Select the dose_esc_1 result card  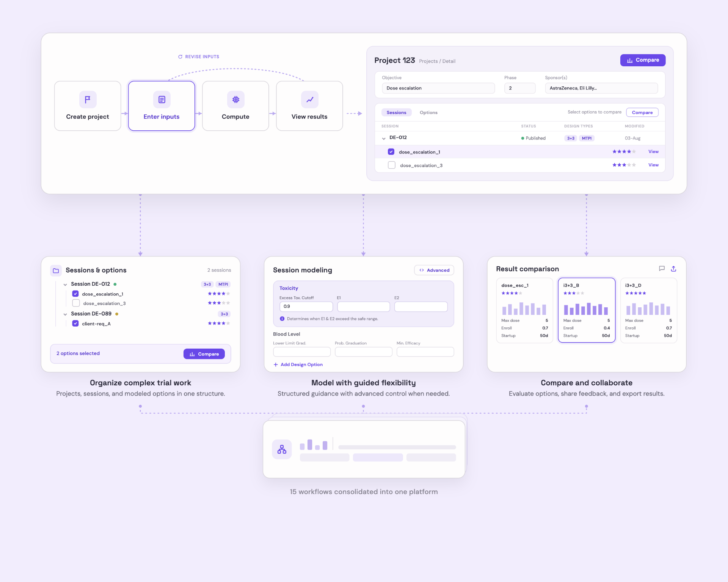(x=525, y=310)
